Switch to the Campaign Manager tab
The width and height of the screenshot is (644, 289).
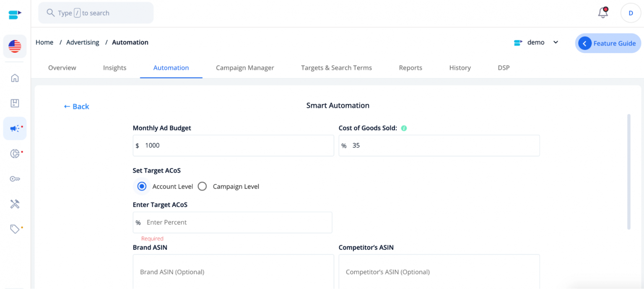(x=245, y=67)
